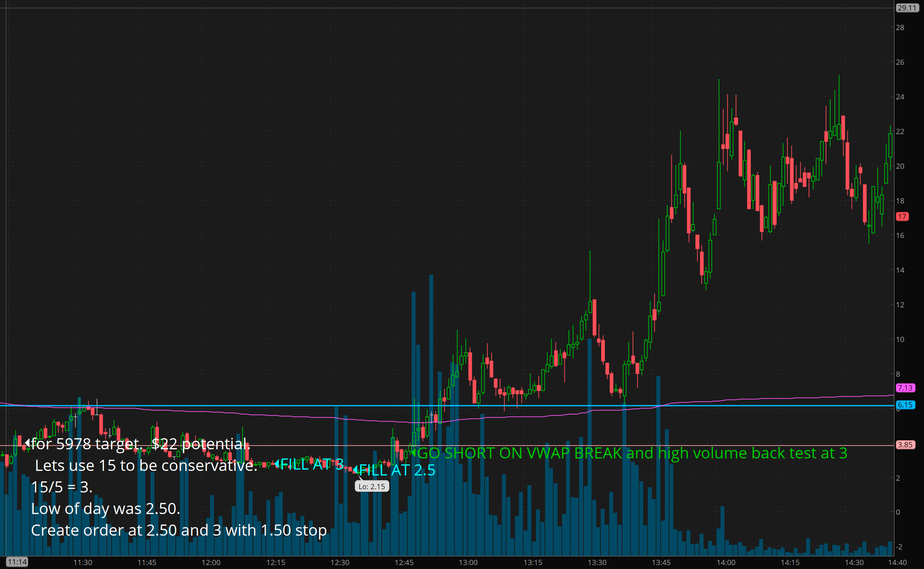Image resolution: width=924 pixels, height=569 pixels.
Task: Click the 'Low of day was 2.50' note
Action: [x=105, y=509]
